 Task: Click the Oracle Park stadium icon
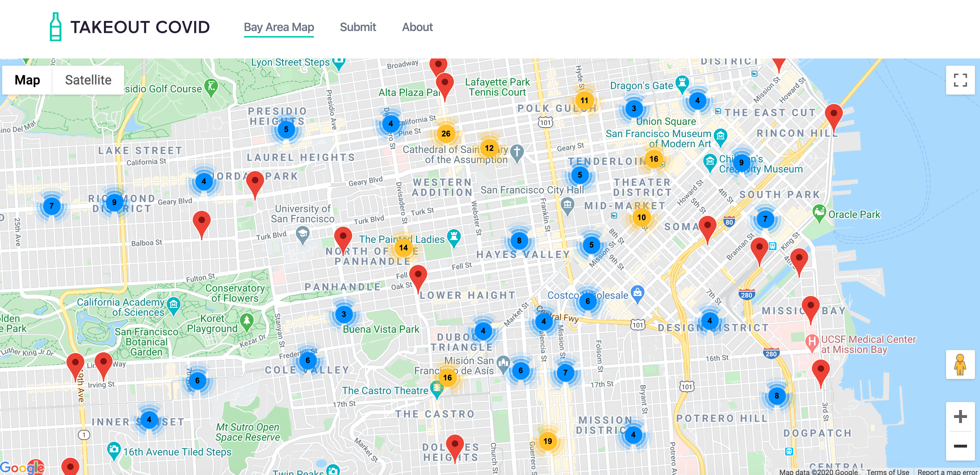pos(819,214)
